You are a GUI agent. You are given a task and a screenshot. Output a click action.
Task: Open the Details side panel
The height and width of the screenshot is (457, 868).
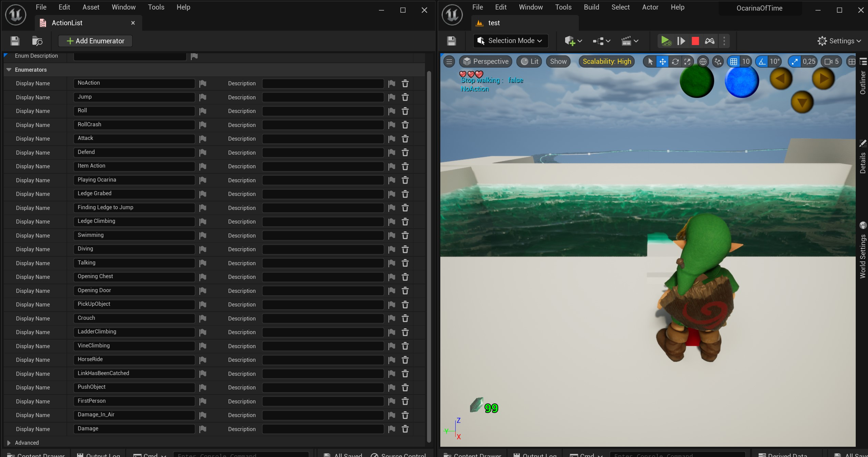[x=863, y=157]
